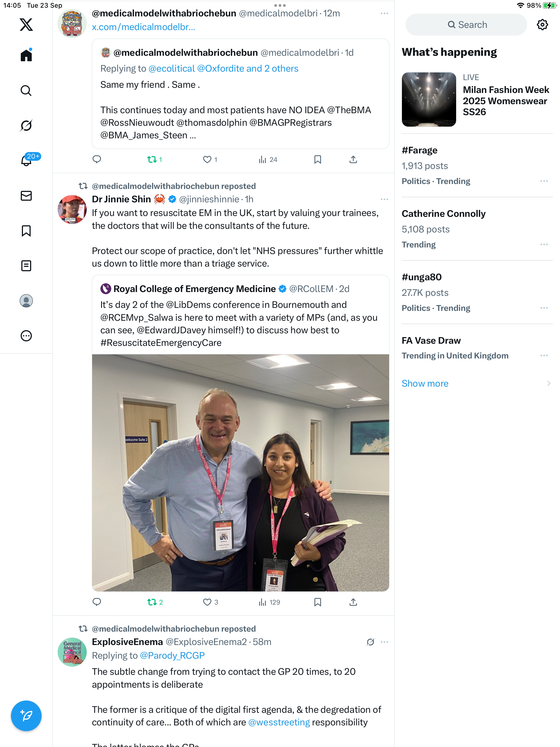560x747 pixels.
Task: Click the Search input field
Action: [x=466, y=25]
